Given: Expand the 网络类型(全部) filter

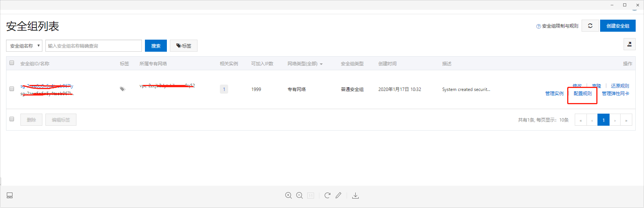Looking at the screenshot, I should (x=305, y=64).
